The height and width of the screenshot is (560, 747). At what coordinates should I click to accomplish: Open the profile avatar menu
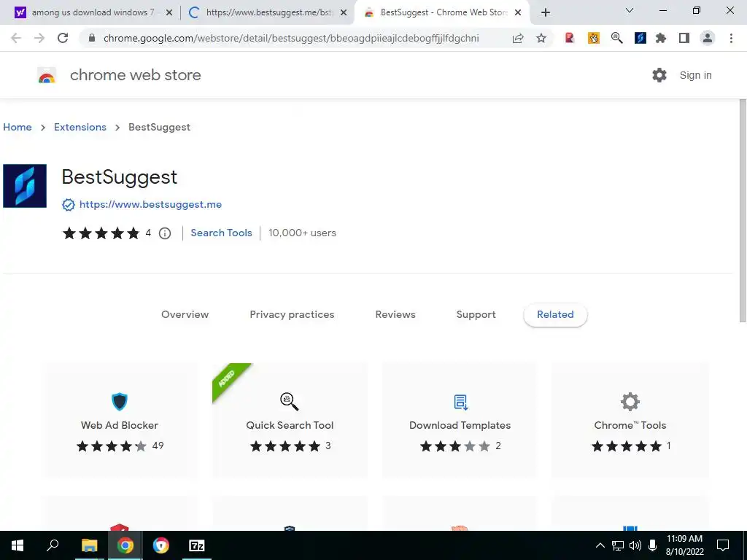[x=708, y=38]
